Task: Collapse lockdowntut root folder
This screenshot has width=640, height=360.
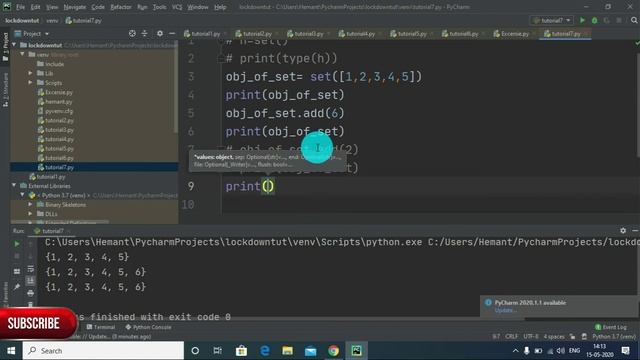Action: click(x=14, y=45)
